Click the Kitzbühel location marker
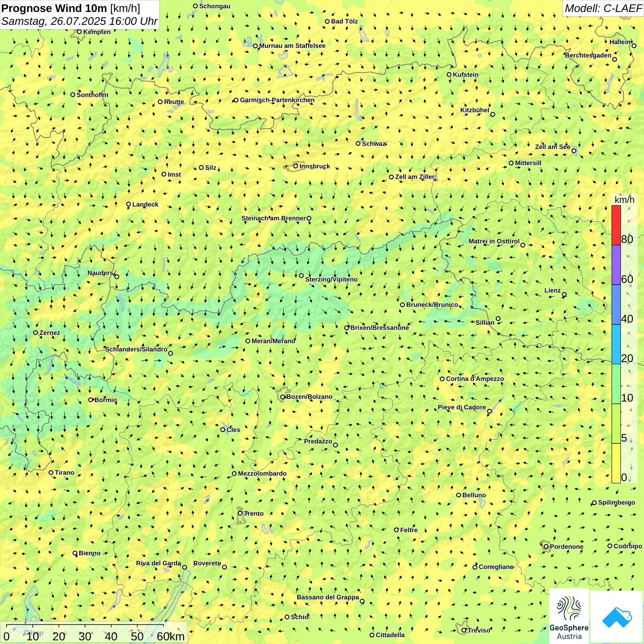644x644 pixels. click(493, 115)
